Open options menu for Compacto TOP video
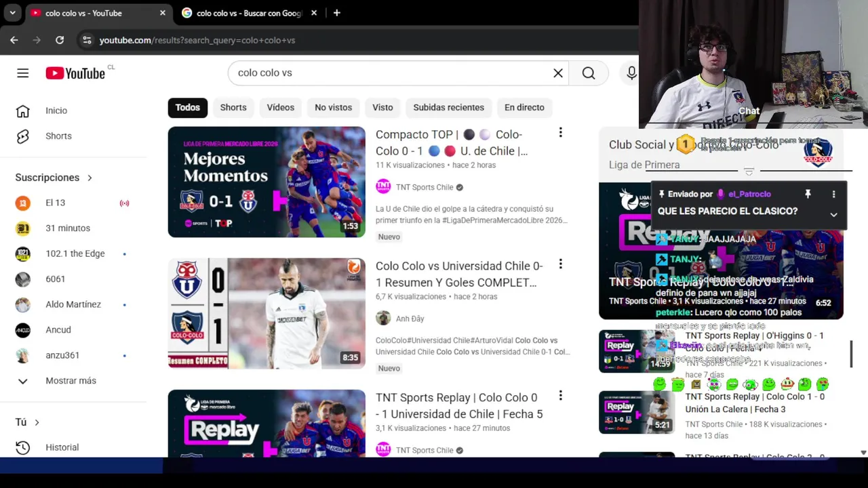The width and height of the screenshot is (868, 488). (560, 133)
